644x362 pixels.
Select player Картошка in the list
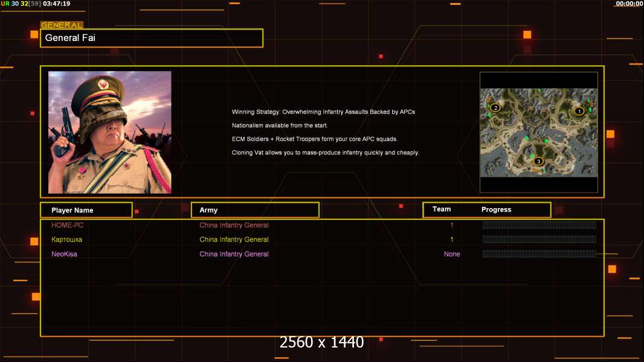[66, 240]
